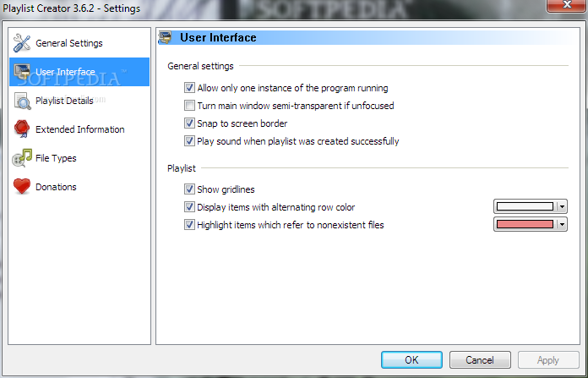Viewport: 588px width, 378px height.
Task: Click the 'Allow only one instance of the program running' label
Action: (x=292, y=88)
